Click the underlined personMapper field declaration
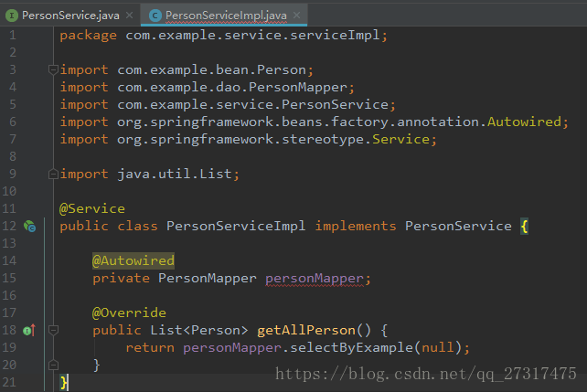The width and height of the screenshot is (587, 392). pyautogui.click(x=315, y=279)
